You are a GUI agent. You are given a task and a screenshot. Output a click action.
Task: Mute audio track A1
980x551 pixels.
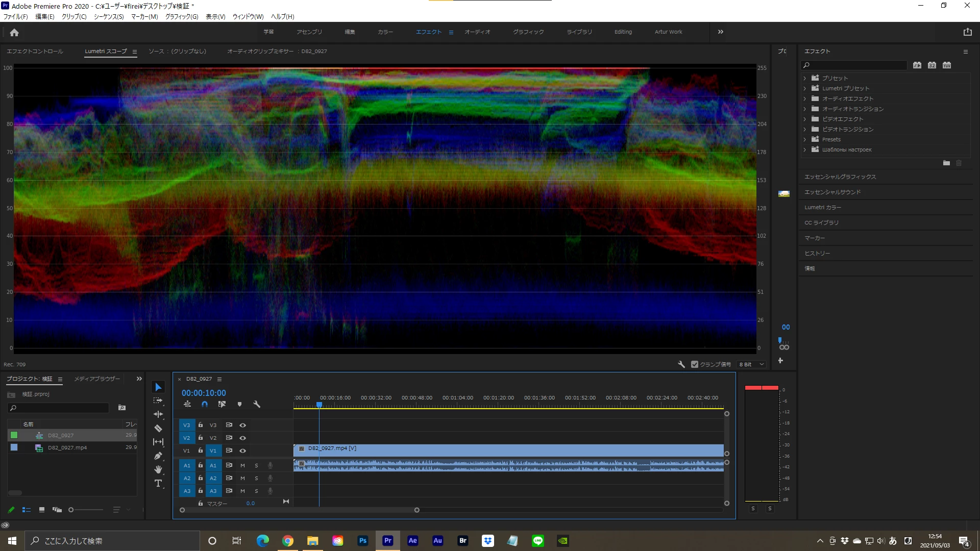(242, 465)
